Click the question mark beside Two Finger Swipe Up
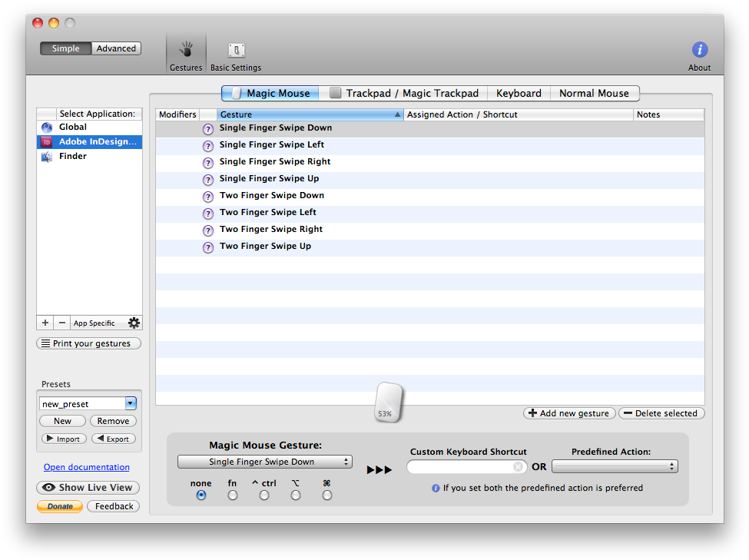This screenshot has width=749, height=560. click(x=207, y=247)
